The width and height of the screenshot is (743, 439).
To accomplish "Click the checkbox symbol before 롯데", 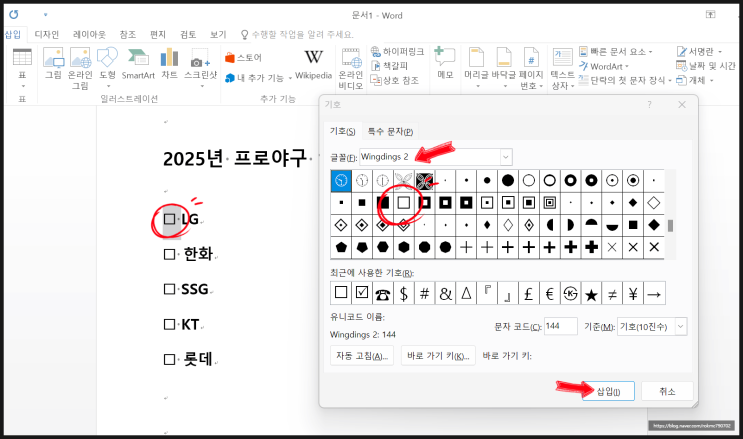I will click(x=169, y=359).
